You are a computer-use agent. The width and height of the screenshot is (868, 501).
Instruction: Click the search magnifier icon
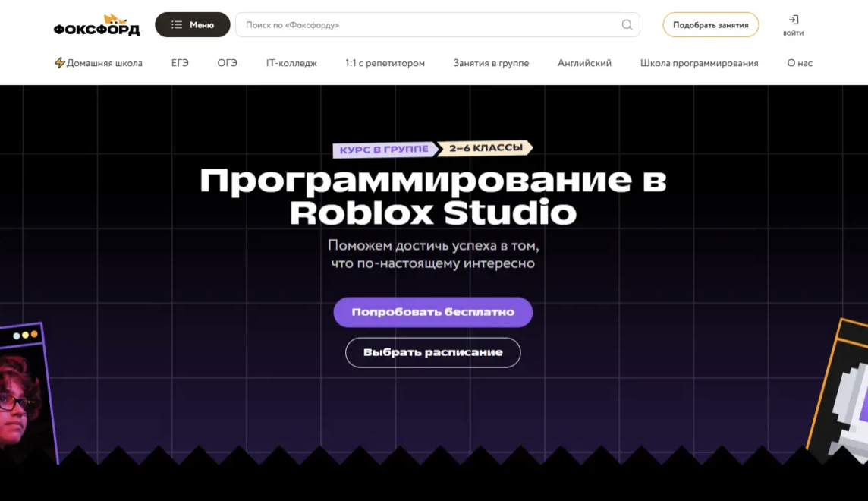click(627, 25)
